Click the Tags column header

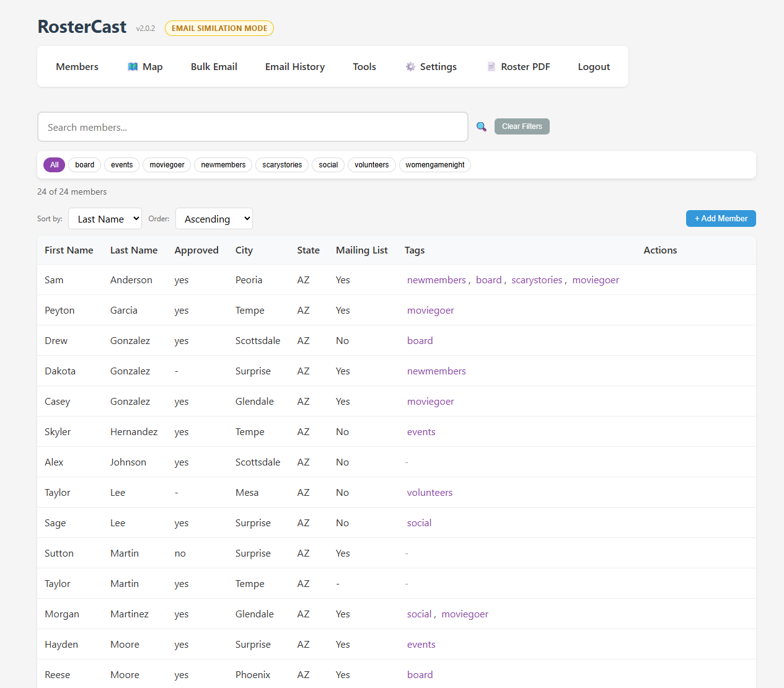point(415,250)
